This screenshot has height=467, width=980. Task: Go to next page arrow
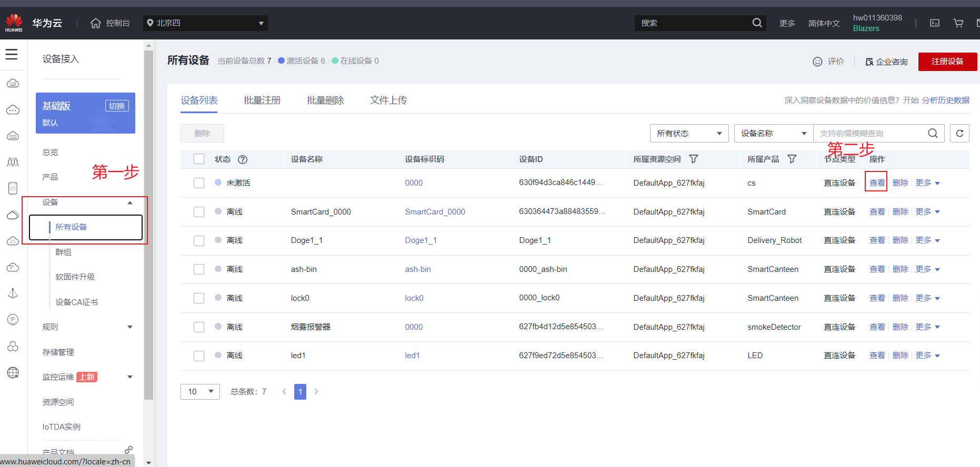[316, 391]
